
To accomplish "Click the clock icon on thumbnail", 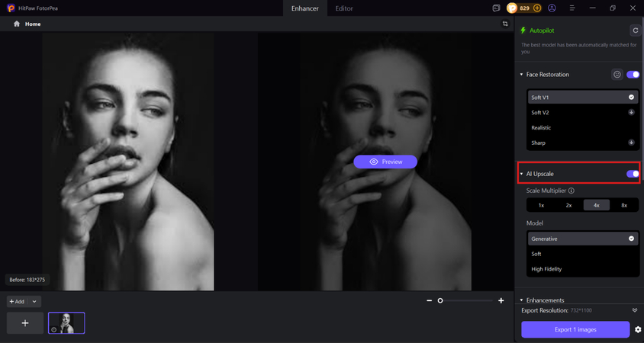I will tap(54, 329).
